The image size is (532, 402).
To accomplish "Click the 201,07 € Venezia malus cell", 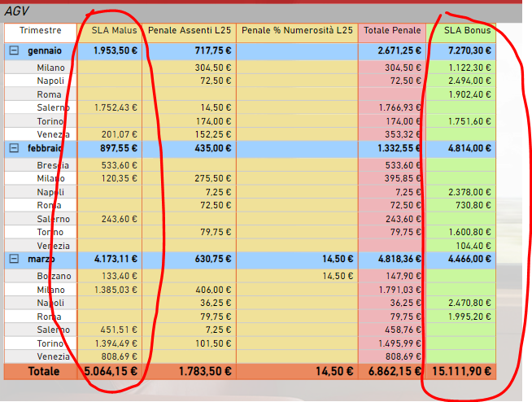I will 120,134.
